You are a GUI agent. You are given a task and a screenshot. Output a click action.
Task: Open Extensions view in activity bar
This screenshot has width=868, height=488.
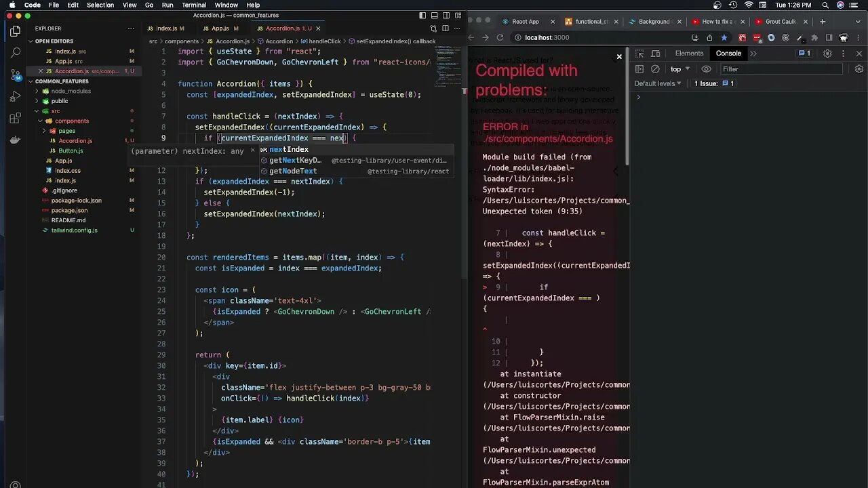pos(15,119)
